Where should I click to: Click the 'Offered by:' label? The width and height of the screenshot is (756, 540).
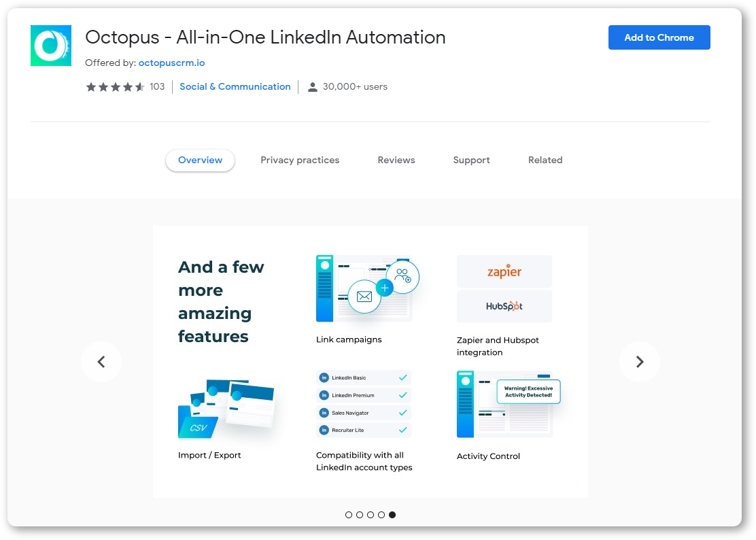tap(110, 63)
